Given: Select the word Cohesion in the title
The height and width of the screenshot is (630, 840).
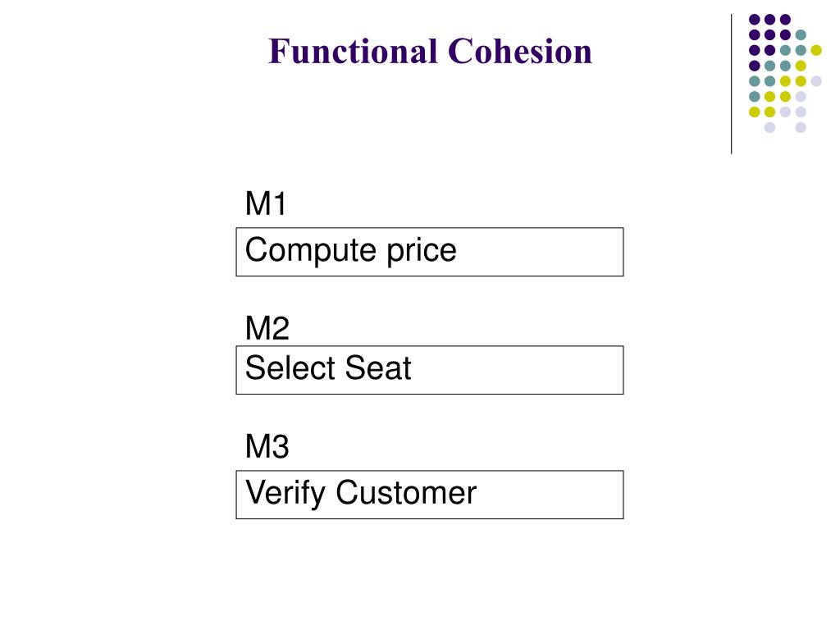Looking at the screenshot, I should click(520, 52).
